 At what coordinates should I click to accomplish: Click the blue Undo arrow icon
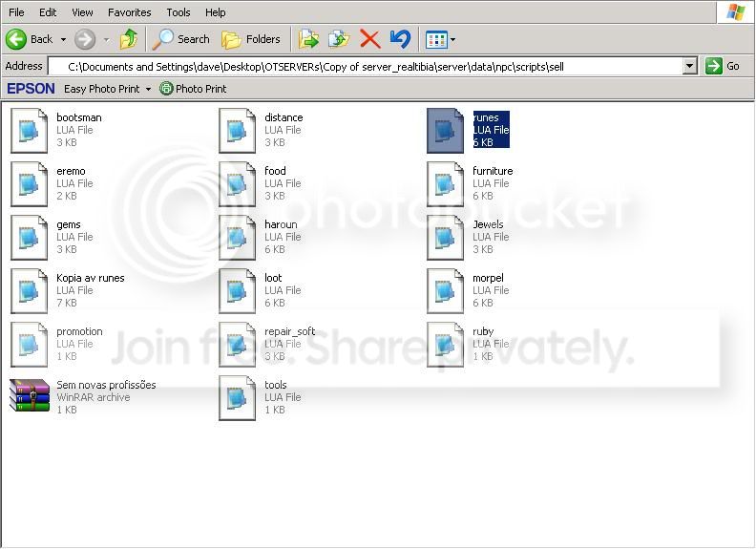click(400, 39)
